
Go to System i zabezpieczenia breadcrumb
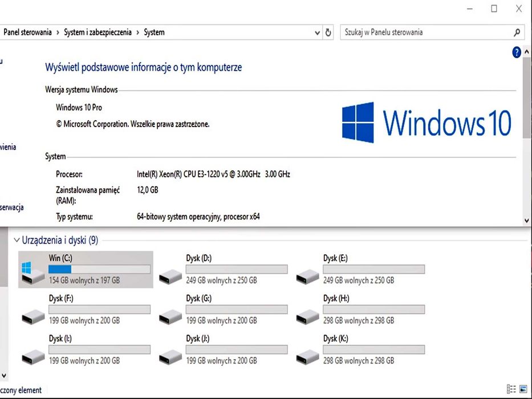98,32
